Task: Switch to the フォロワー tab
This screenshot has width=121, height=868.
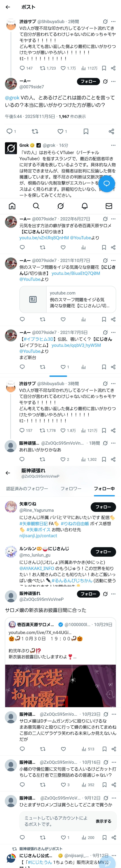Action: coord(71,489)
